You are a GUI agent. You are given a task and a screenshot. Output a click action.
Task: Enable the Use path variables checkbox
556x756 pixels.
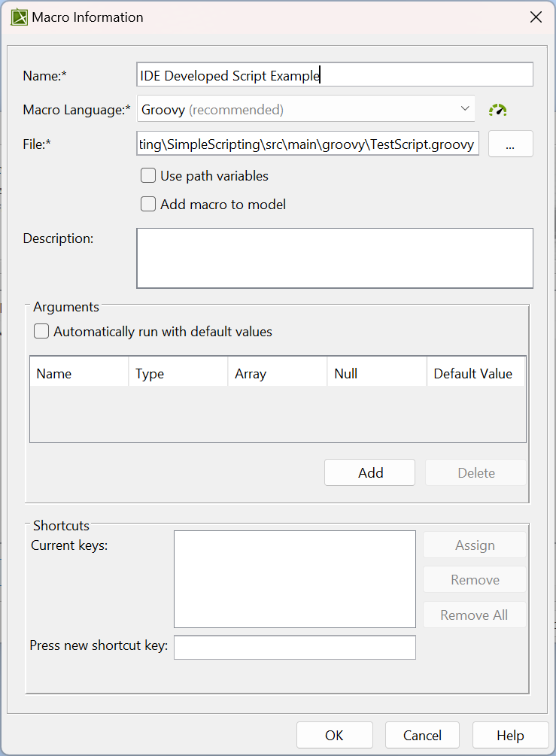tap(148, 175)
